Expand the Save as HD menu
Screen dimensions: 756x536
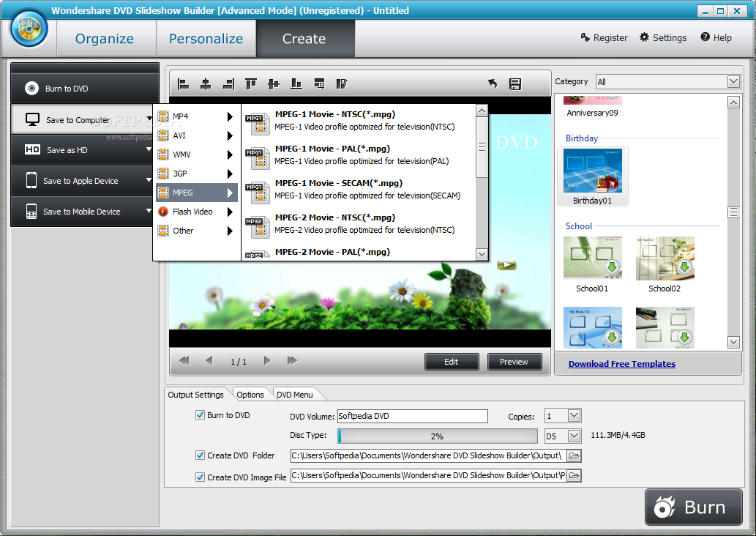pyautogui.click(x=149, y=149)
